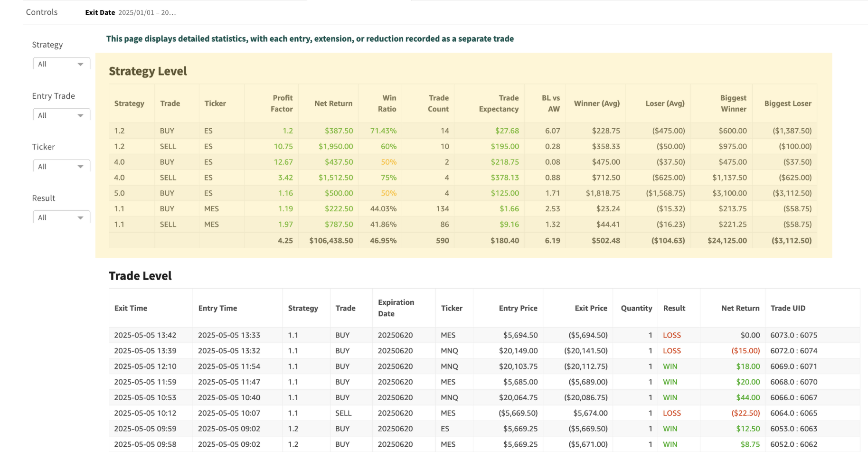
Task: Select the totals row net return $106,438.50
Action: (x=331, y=241)
